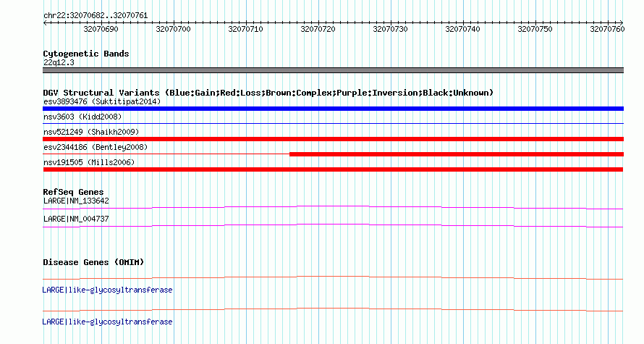Image resolution: width=644 pixels, height=344 pixels.
Task: Select the DGV Structural Variants track heading
Action: (268, 93)
